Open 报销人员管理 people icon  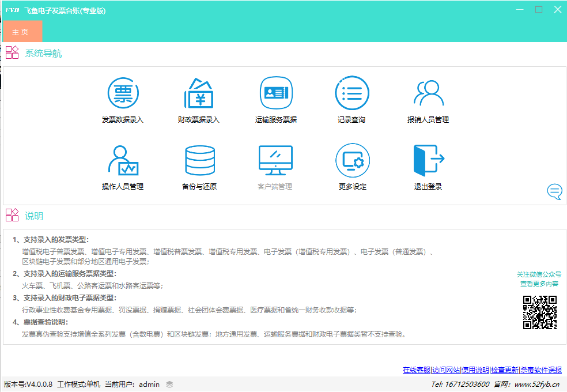click(428, 93)
